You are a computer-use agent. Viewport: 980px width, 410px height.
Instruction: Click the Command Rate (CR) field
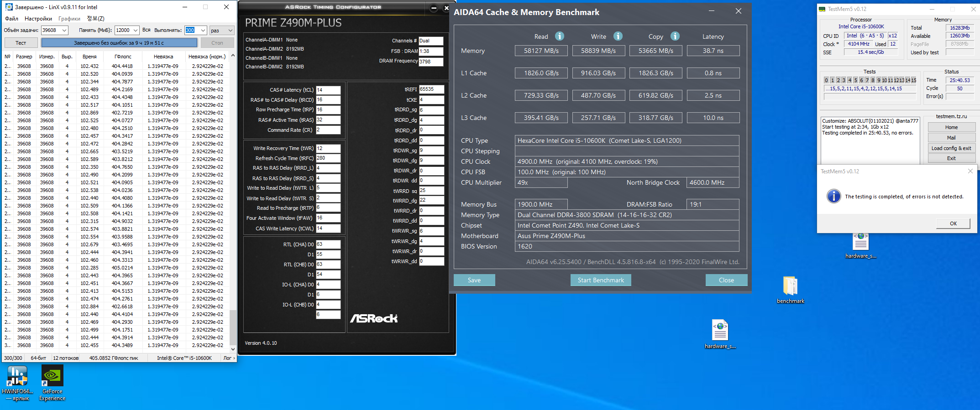328,130
